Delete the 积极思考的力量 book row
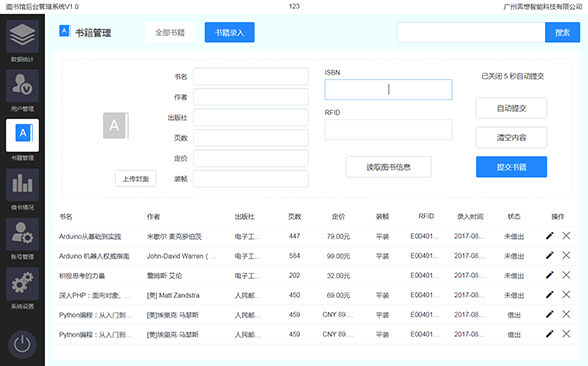This screenshot has width=588, height=366. point(566,275)
